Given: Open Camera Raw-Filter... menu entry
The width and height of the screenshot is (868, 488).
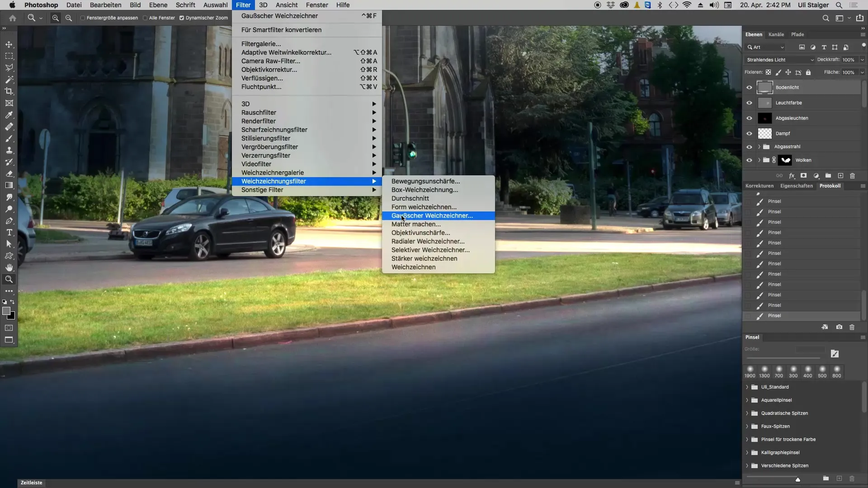Looking at the screenshot, I should click(x=307, y=61).
